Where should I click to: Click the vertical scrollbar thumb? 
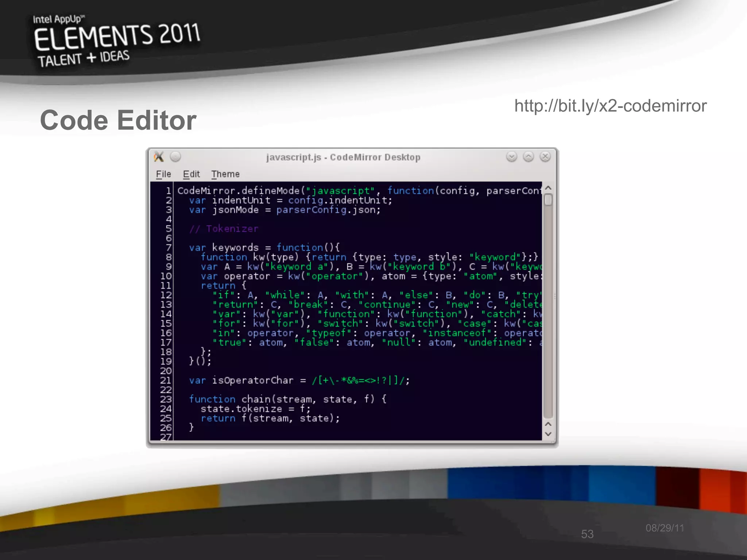tap(548, 200)
